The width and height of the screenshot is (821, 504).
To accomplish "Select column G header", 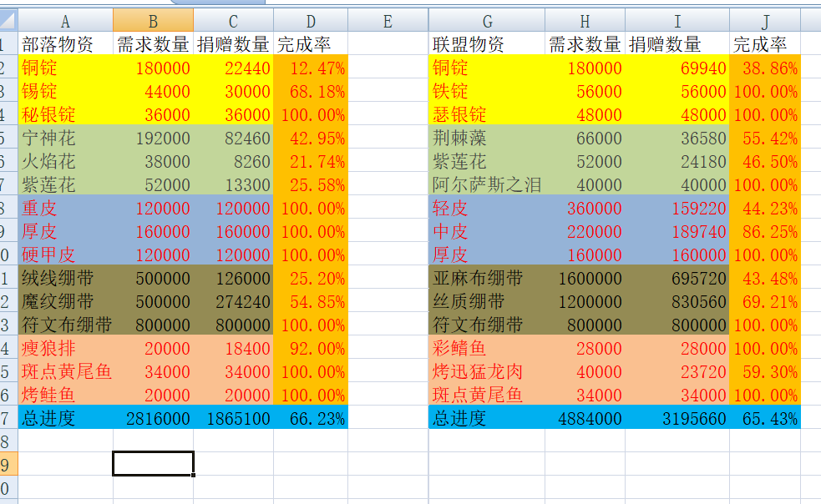I will pos(487,21).
